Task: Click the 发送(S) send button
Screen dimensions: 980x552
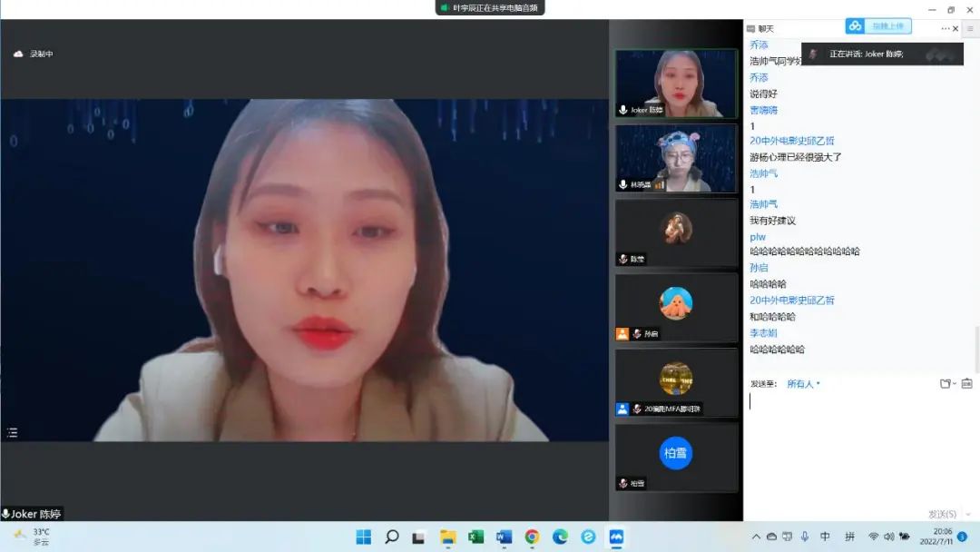Action: coord(942,515)
